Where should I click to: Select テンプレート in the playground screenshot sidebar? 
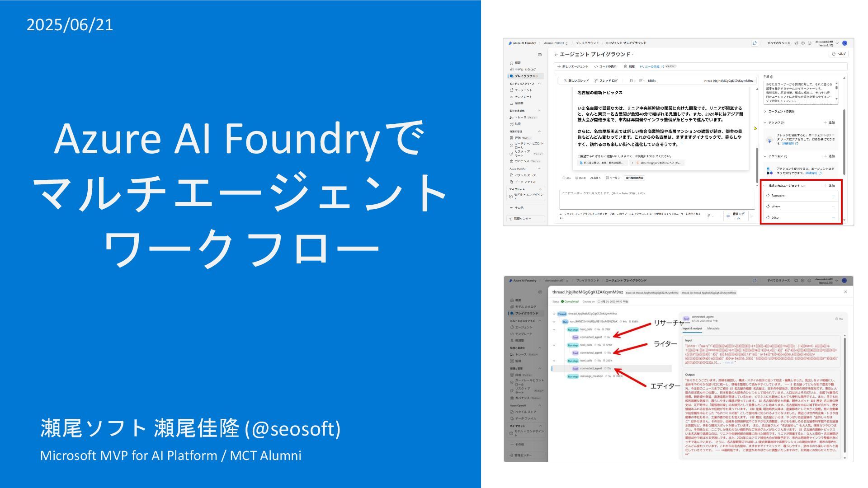click(x=521, y=97)
